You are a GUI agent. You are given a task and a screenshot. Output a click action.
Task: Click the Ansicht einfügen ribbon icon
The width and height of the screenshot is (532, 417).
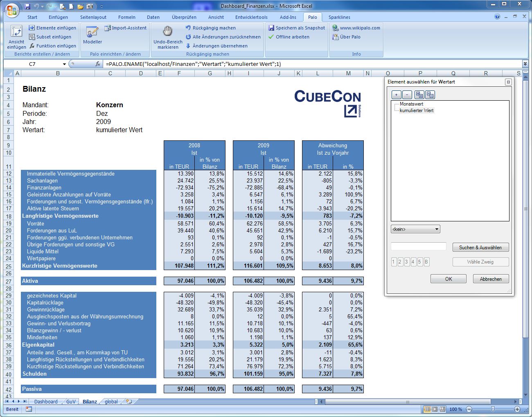[x=16, y=32]
